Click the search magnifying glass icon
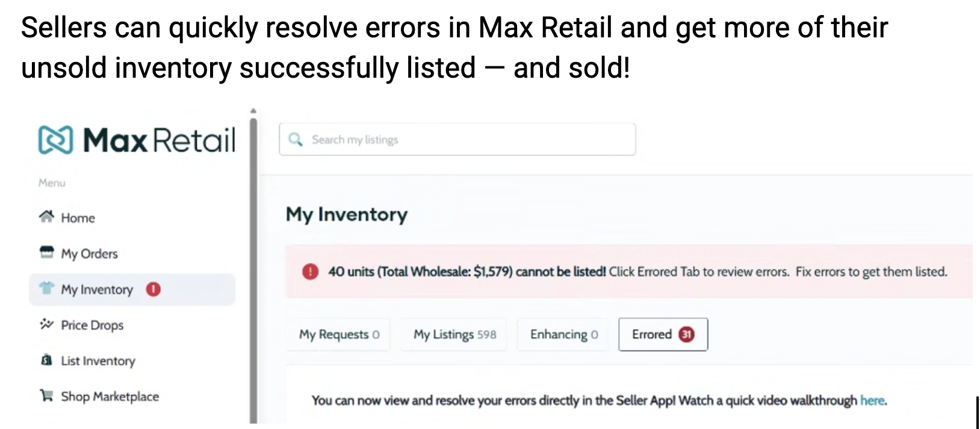980x429 pixels. 295,140
